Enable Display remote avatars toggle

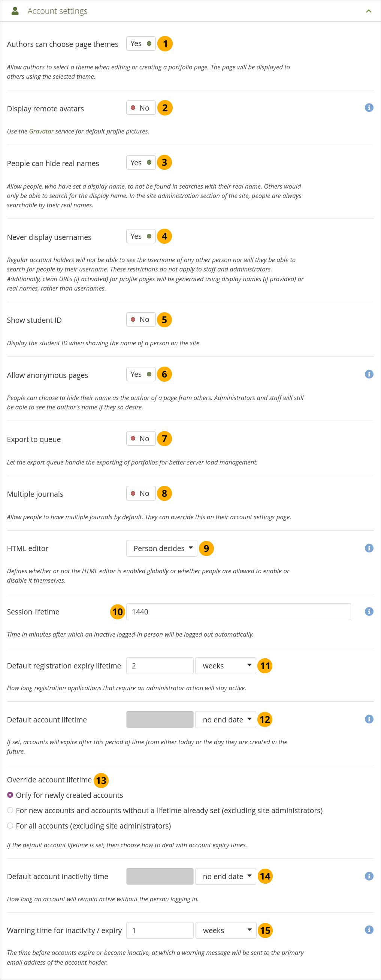click(141, 108)
